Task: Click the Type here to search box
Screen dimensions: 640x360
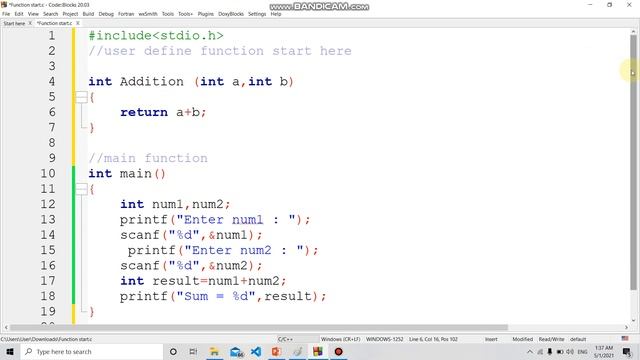Action: [91, 351]
